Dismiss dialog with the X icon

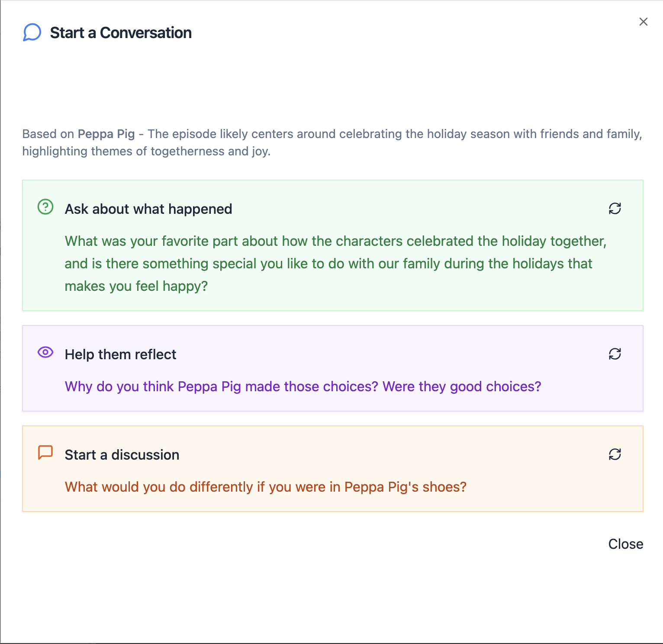(x=644, y=22)
